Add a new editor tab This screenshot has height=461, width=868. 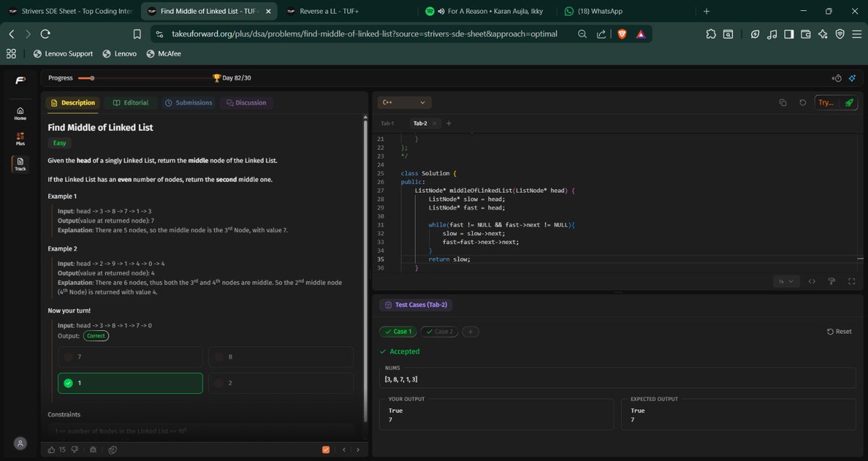(x=448, y=124)
